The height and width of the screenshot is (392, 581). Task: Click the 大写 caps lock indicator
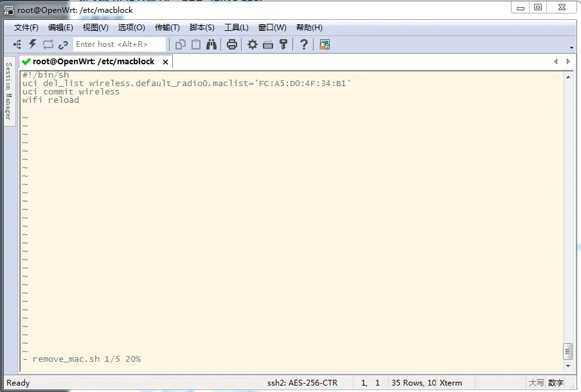(536, 383)
